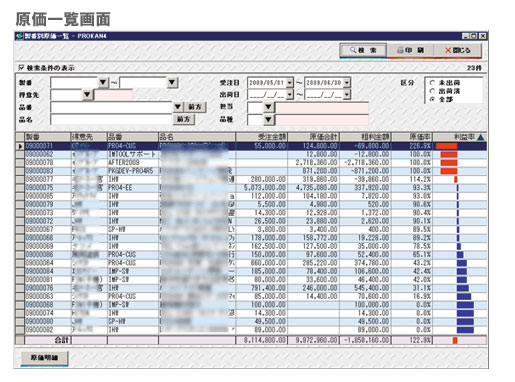Open the 品種 dropdown arrow

(269, 119)
